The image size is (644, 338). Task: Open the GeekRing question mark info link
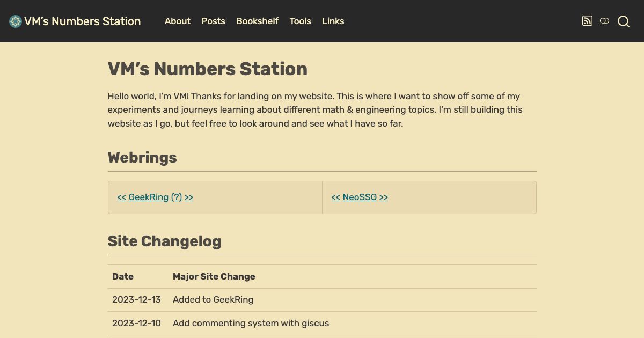(176, 197)
